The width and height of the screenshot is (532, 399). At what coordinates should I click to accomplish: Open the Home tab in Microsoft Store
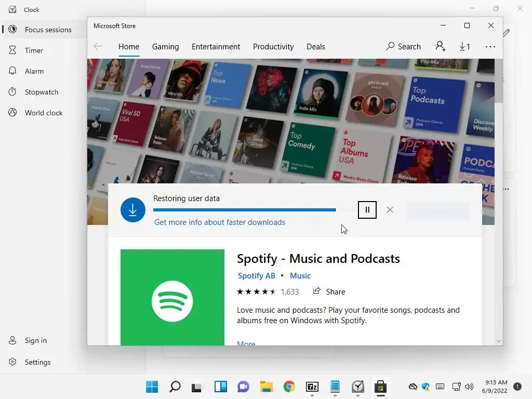click(x=129, y=46)
